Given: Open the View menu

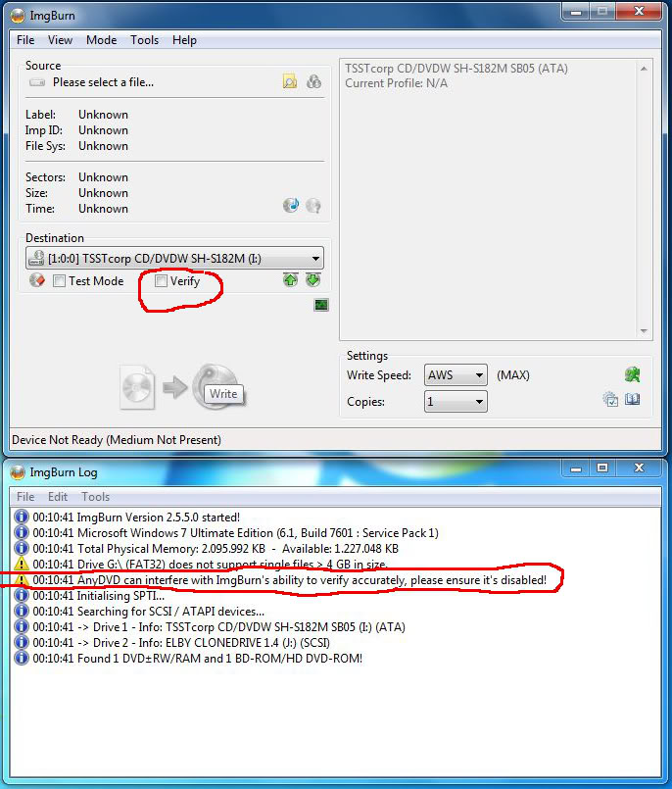Looking at the screenshot, I should tap(60, 40).
